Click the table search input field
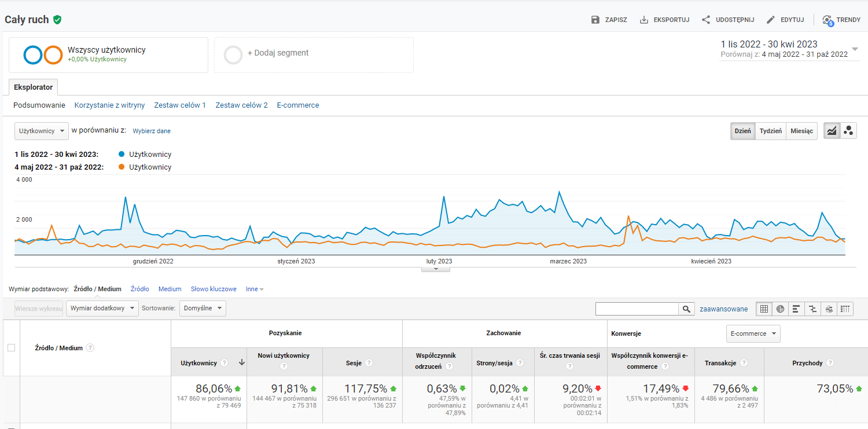868x429 pixels. (637, 309)
